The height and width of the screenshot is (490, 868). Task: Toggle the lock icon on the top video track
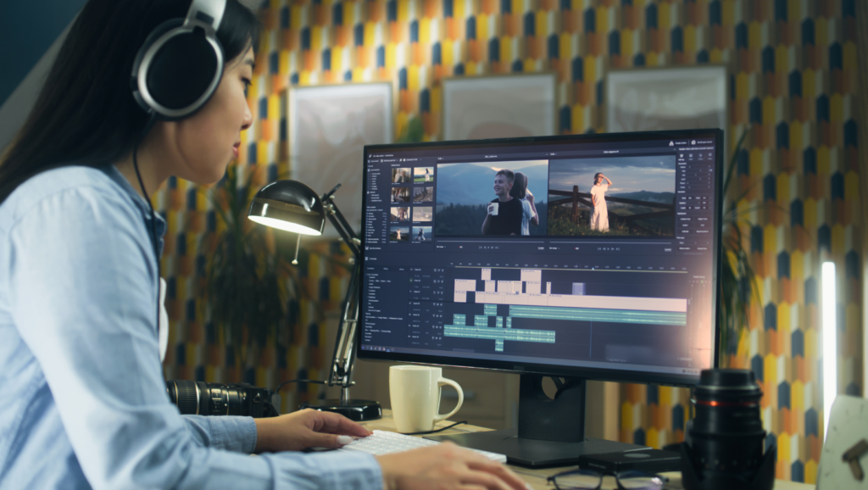(435, 271)
